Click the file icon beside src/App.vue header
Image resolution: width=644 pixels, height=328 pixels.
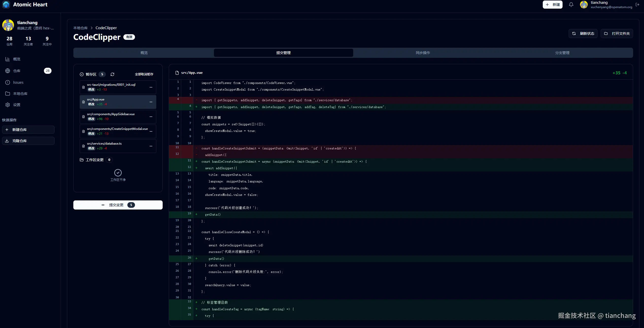(177, 73)
